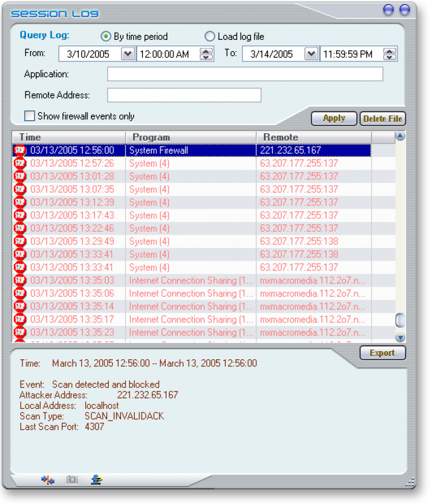Click the To time spinner arrows
This screenshot has height=504, width=432.
click(389, 54)
